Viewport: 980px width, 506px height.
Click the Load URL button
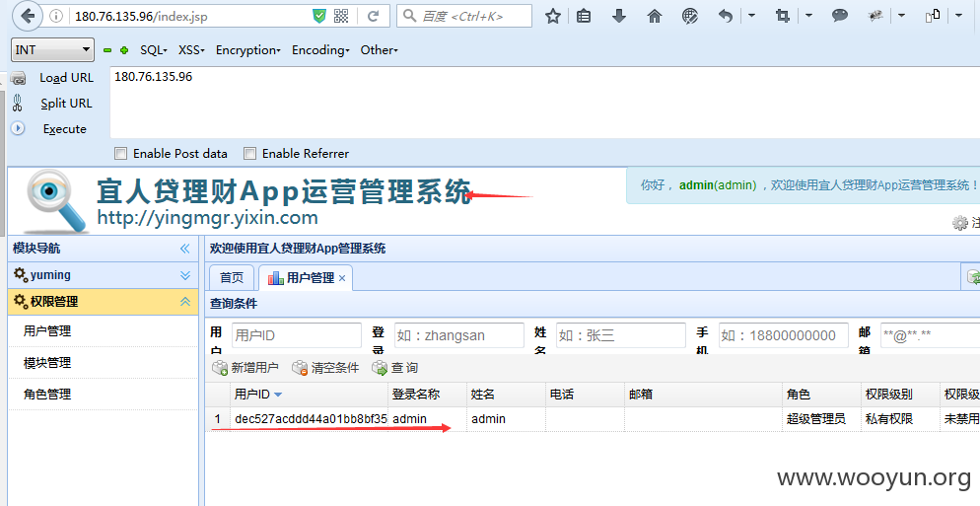[66, 78]
